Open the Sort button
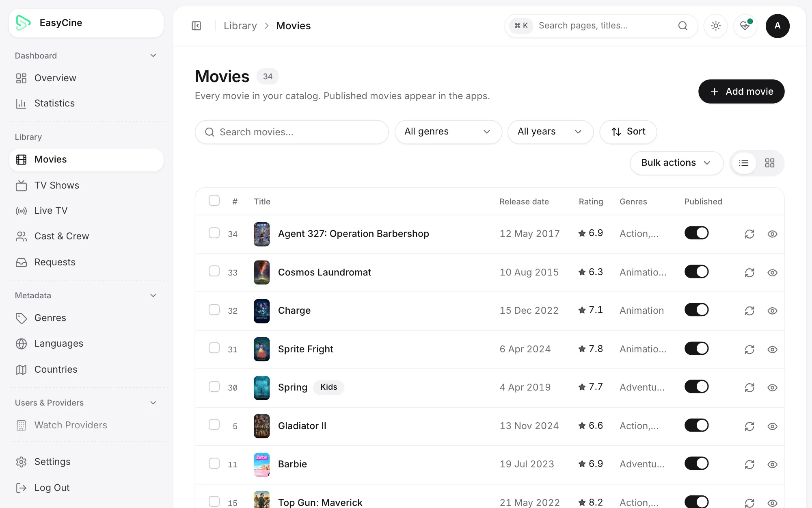The height and width of the screenshot is (508, 812). point(628,132)
